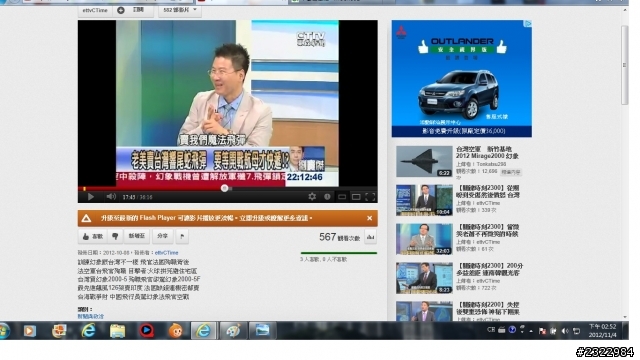640x360 pixels.
Task: Open the related video thumbnail with 8:23 duration
Action: click(x=424, y=278)
